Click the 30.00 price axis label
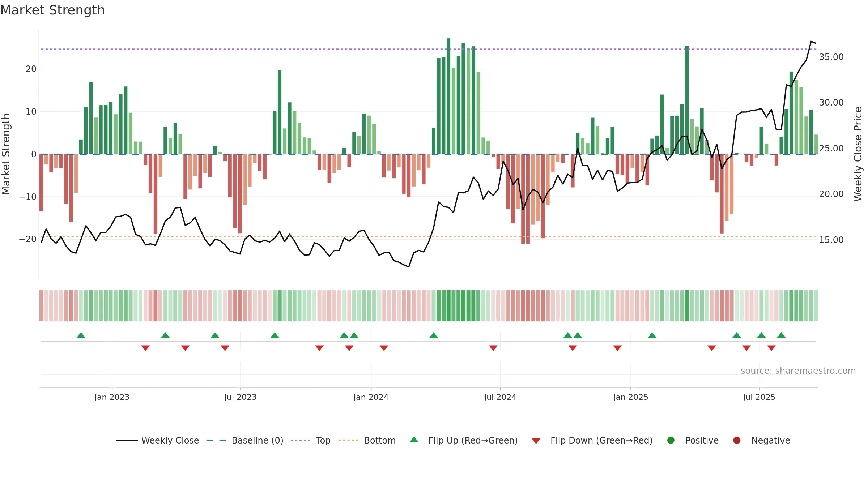 click(x=831, y=103)
